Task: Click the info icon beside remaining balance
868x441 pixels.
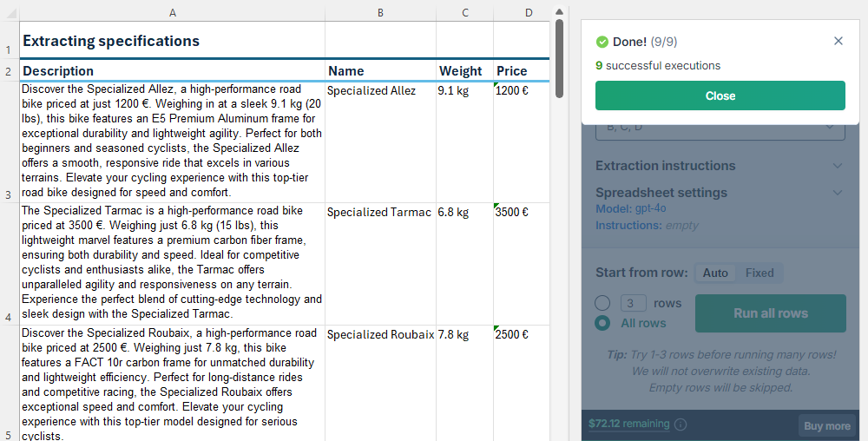Action: [x=681, y=425]
